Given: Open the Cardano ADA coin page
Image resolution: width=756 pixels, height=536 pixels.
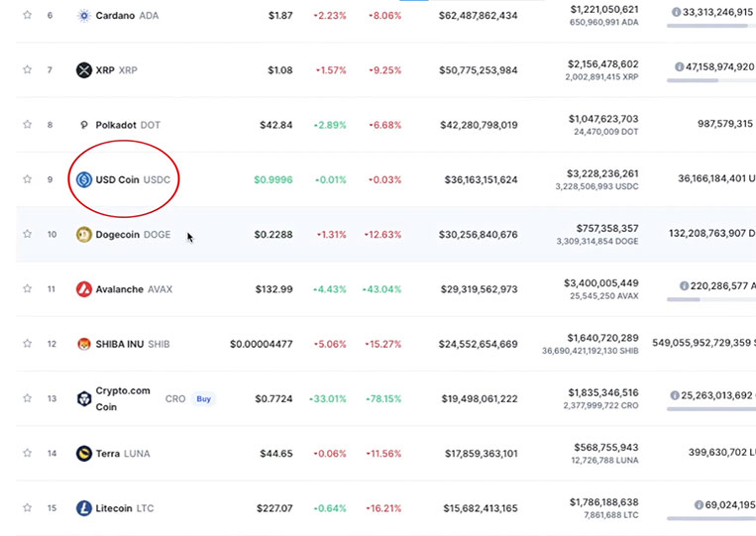Looking at the screenshot, I should tap(127, 16).
